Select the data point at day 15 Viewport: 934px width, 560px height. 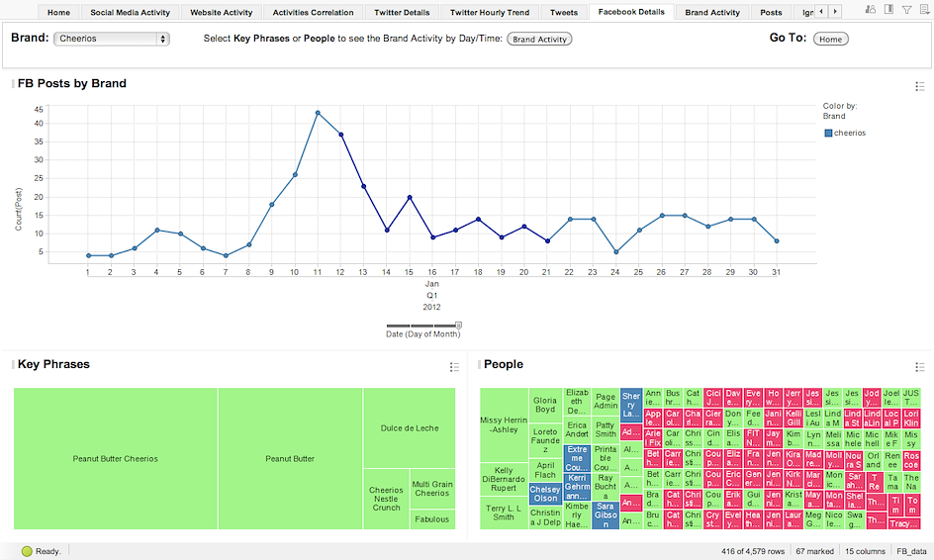tap(410, 197)
